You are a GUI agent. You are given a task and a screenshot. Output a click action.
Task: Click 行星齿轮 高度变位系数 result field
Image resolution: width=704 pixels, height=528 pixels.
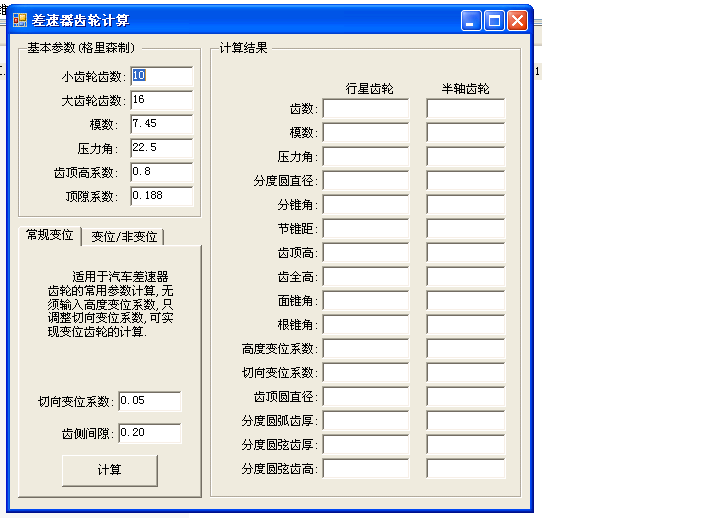[366, 349]
